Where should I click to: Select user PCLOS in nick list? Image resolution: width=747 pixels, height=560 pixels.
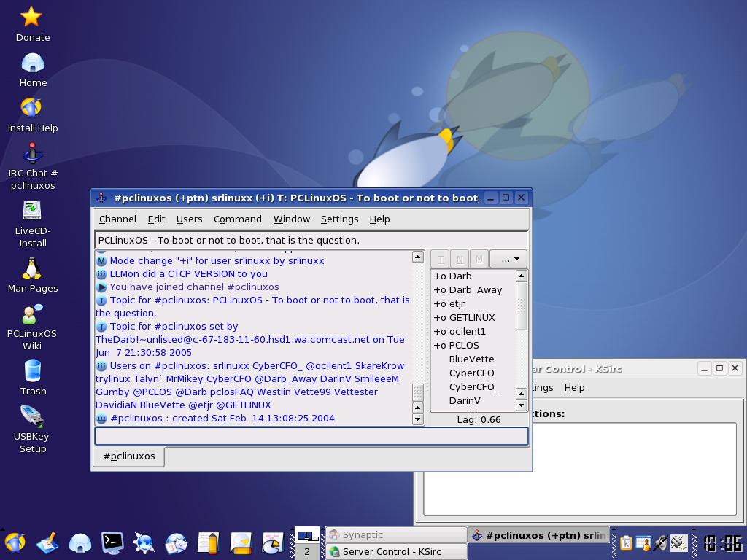pos(473,345)
